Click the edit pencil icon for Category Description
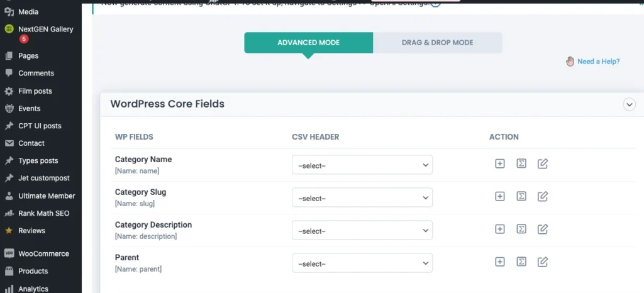 [x=543, y=229]
